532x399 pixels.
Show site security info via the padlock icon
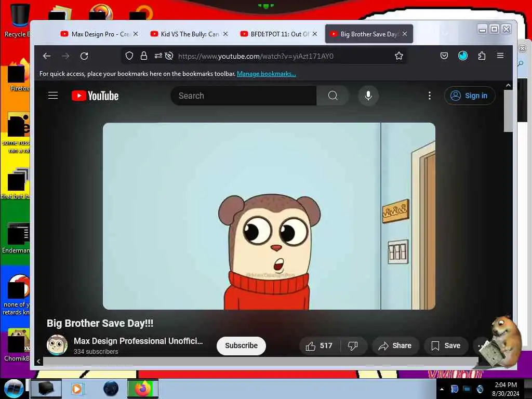click(144, 56)
